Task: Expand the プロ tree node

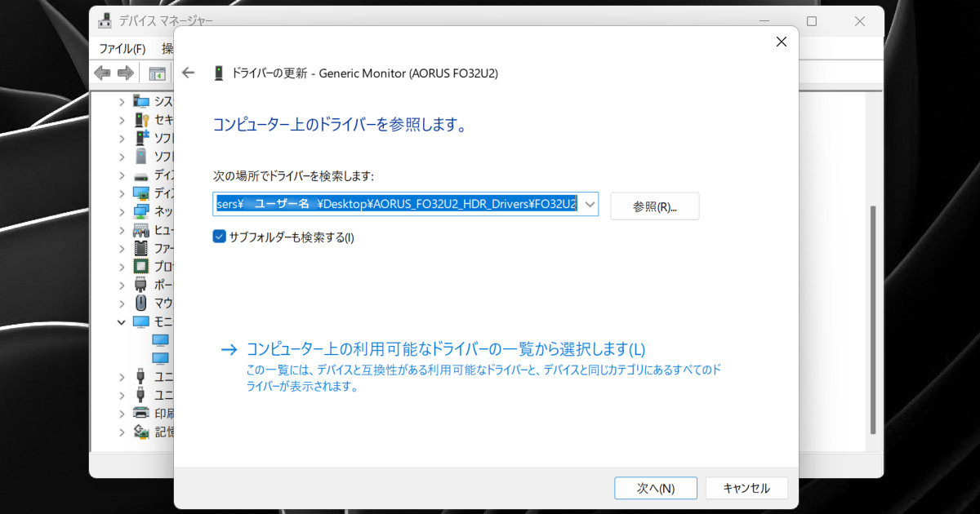Action: 122,266
